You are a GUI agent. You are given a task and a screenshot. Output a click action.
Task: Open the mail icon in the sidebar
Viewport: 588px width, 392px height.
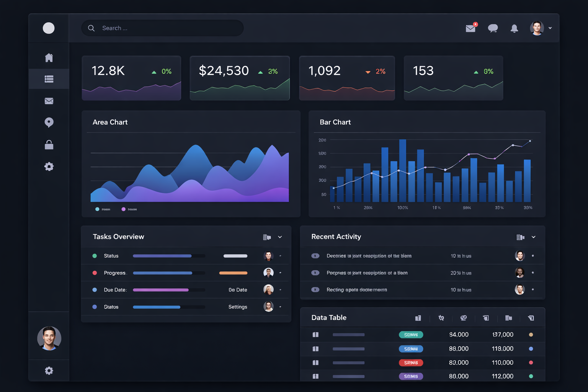49,101
